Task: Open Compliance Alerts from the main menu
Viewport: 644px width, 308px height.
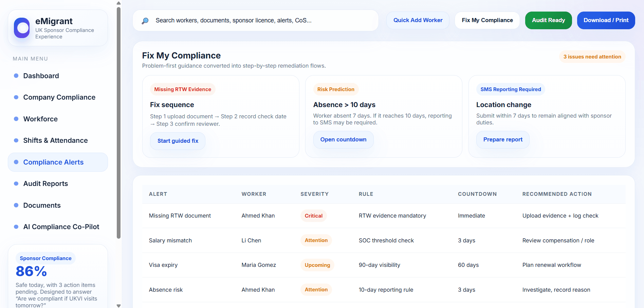Action: click(53, 162)
